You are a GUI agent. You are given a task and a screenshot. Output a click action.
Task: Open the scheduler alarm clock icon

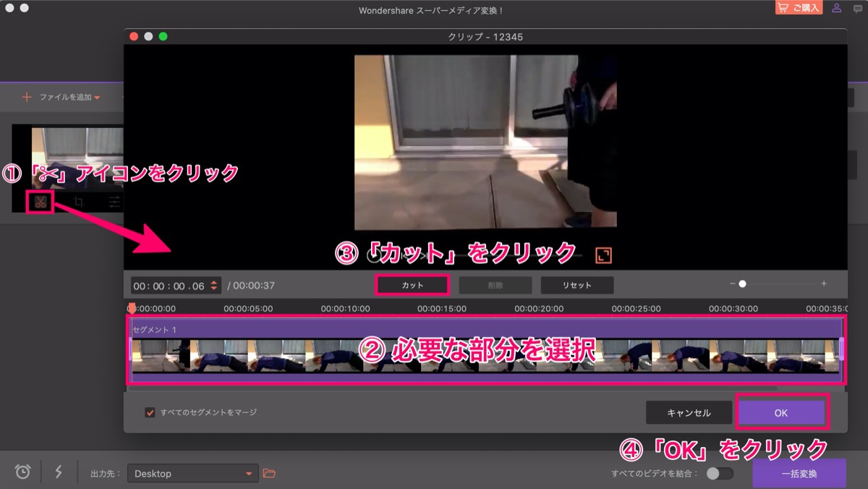pos(23,472)
